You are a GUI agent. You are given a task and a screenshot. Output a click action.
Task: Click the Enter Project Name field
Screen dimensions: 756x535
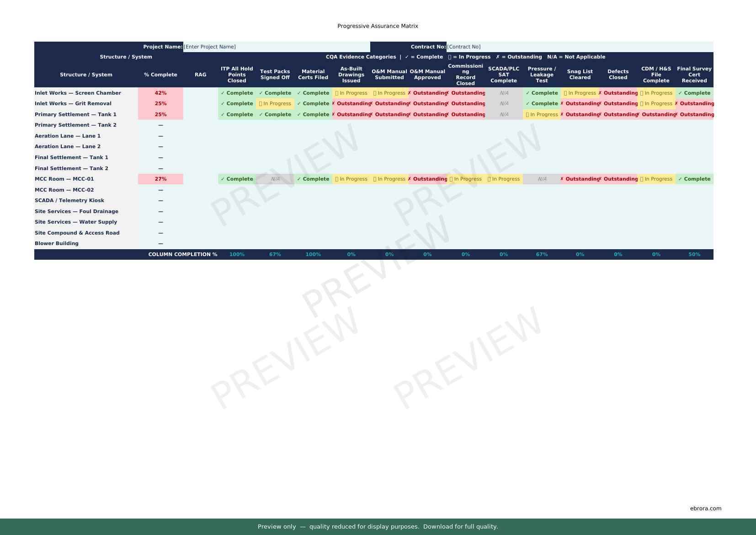pyautogui.click(x=276, y=47)
